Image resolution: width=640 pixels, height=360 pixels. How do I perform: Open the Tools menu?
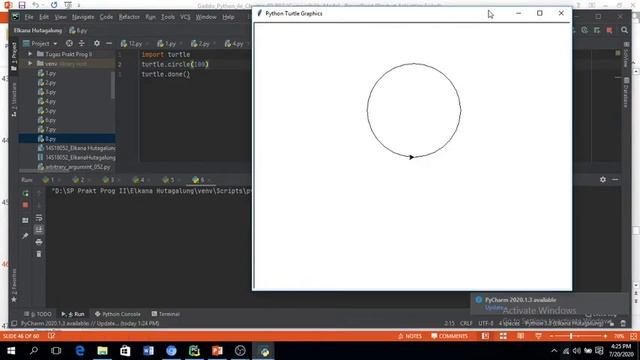(167, 17)
